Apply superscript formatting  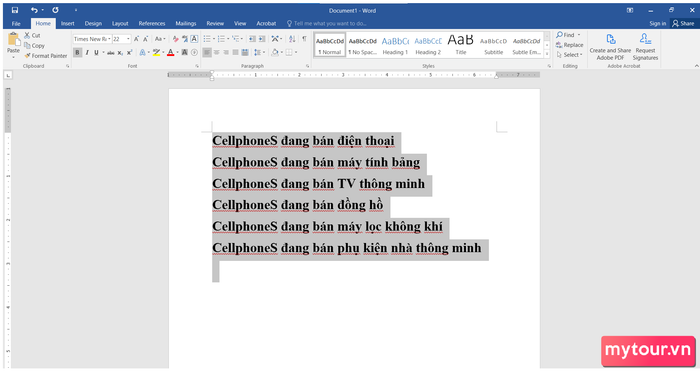pyautogui.click(x=129, y=53)
